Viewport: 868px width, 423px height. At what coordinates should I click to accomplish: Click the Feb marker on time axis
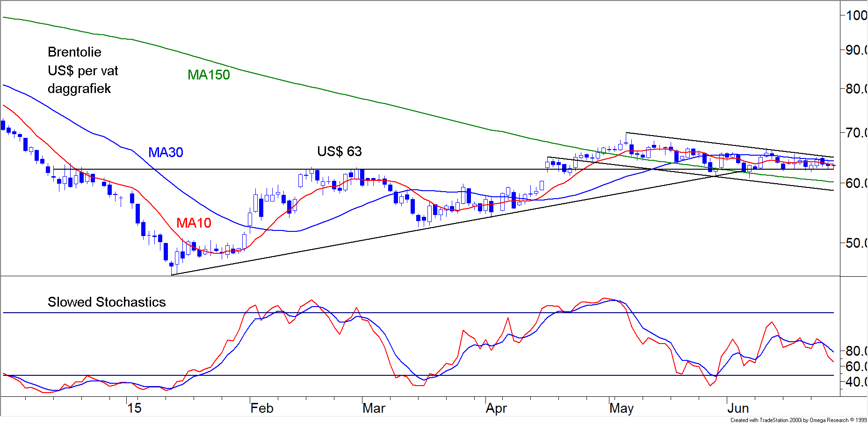(261, 408)
